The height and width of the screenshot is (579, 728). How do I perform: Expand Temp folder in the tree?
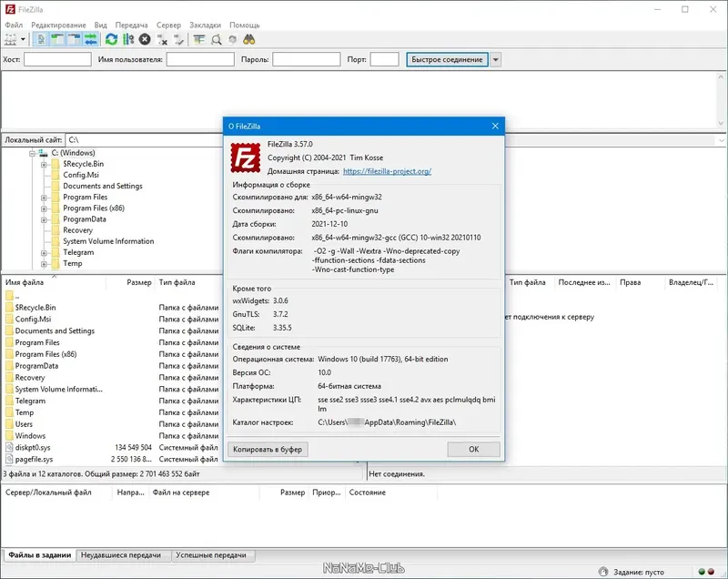tap(44, 264)
